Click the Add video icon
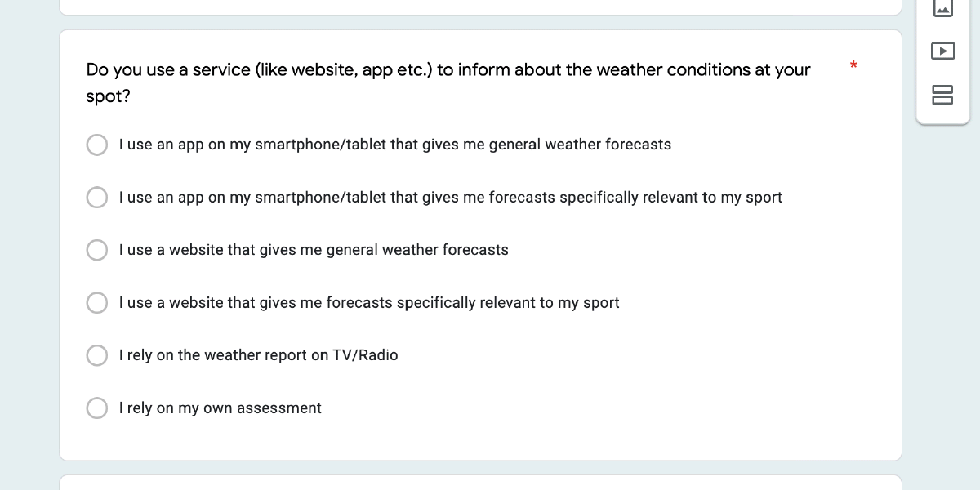 pos(942,51)
